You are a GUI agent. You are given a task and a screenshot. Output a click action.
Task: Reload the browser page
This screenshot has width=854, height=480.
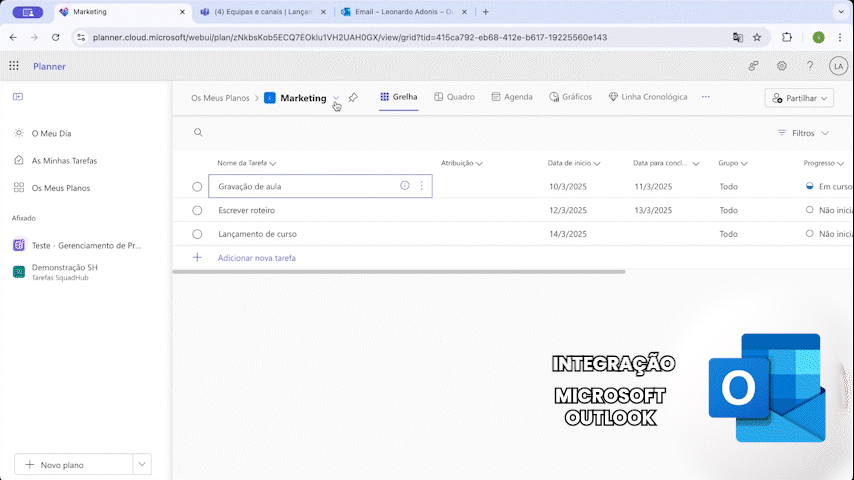click(x=56, y=37)
